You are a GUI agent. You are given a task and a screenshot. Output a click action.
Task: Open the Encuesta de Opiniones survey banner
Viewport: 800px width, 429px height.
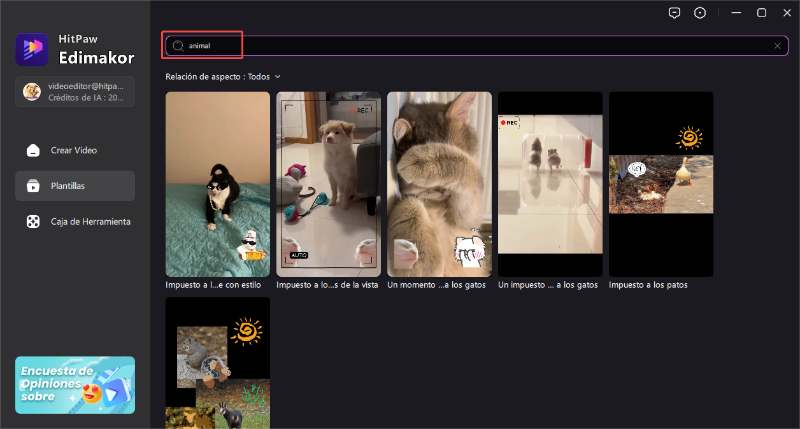click(75, 385)
